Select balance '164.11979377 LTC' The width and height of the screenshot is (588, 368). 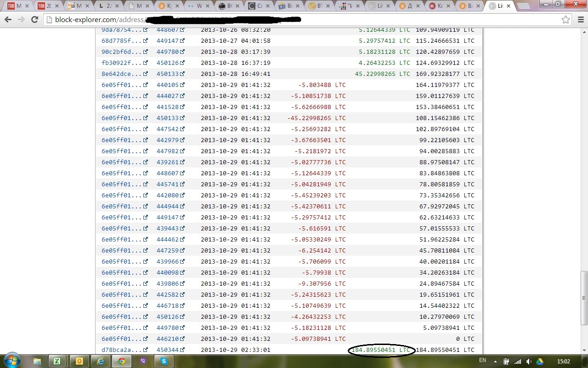(x=445, y=85)
